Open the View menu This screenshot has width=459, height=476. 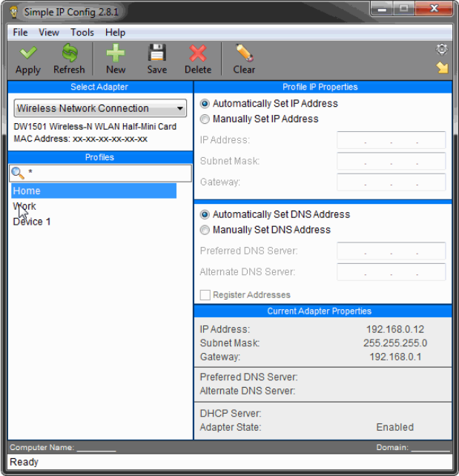coord(49,32)
